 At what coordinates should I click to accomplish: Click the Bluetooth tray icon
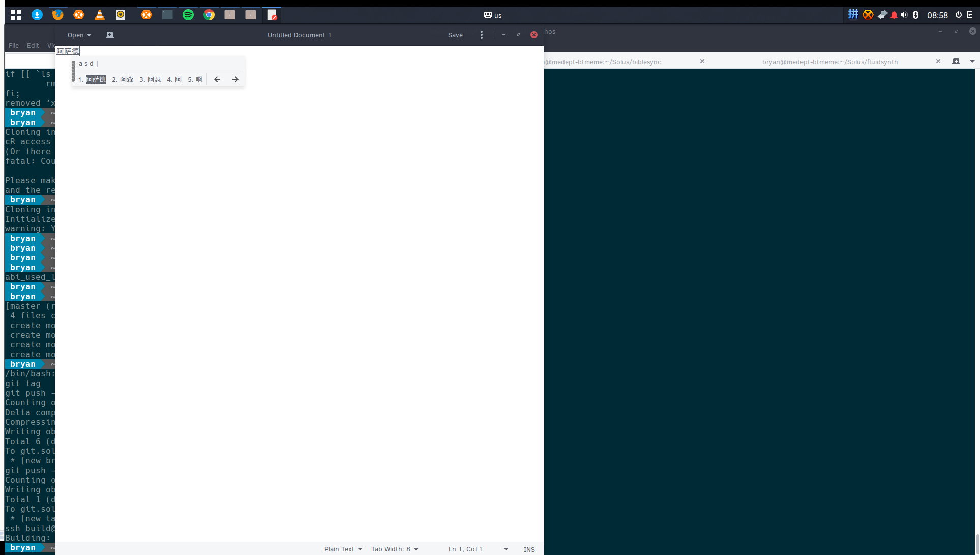pos(916,15)
